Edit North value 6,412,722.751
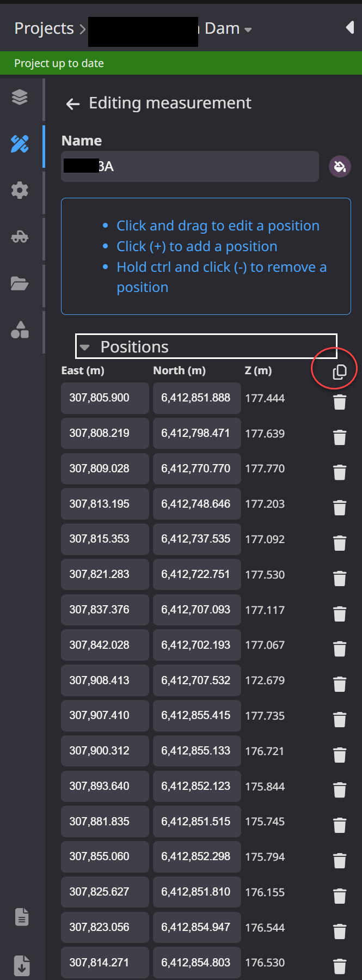The image size is (362, 980). point(197,574)
